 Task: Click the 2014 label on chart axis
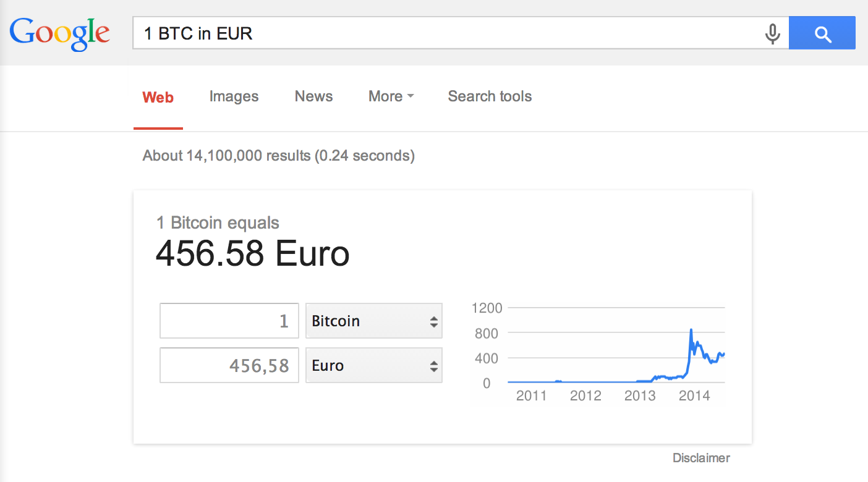pyautogui.click(x=694, y=395)
